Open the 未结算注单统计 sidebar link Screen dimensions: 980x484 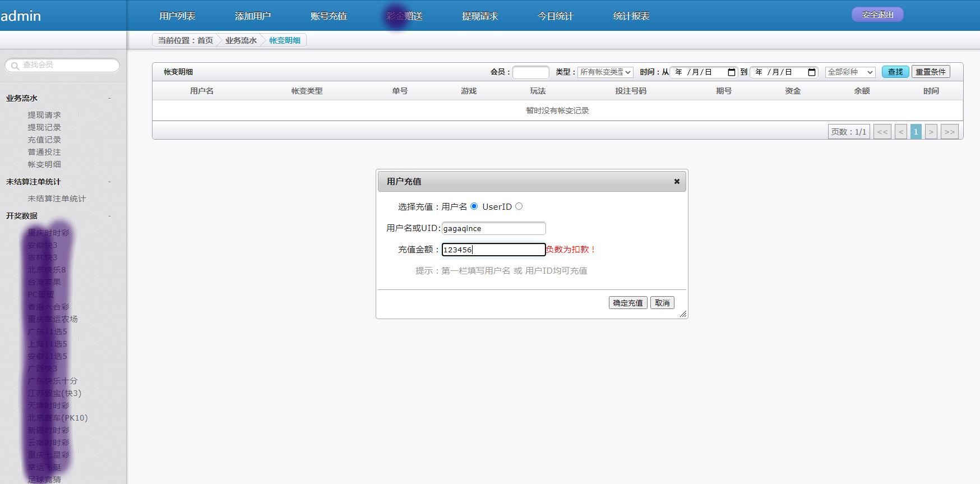pyautogui.click(x=57, y=199)
